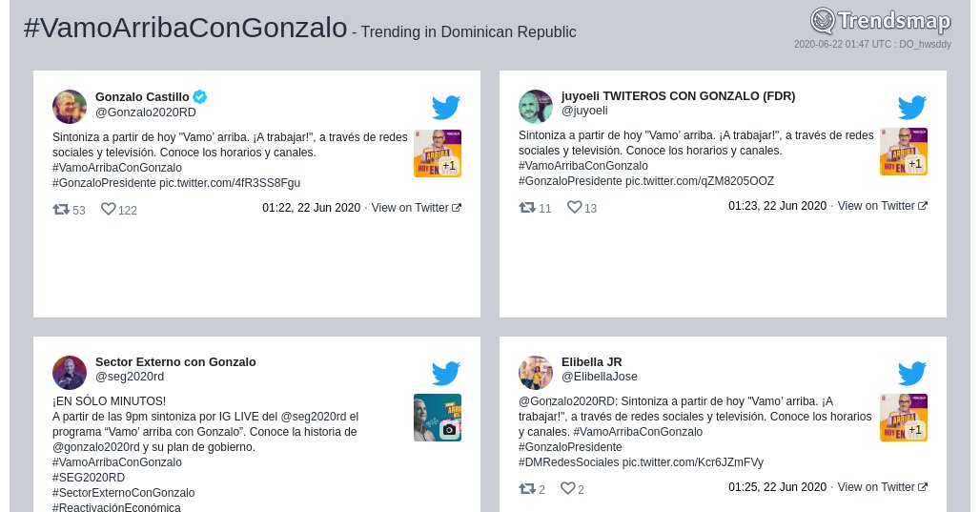
Task: Click retweet icon on Elibella JR tweet
Action: coord(527,488)
